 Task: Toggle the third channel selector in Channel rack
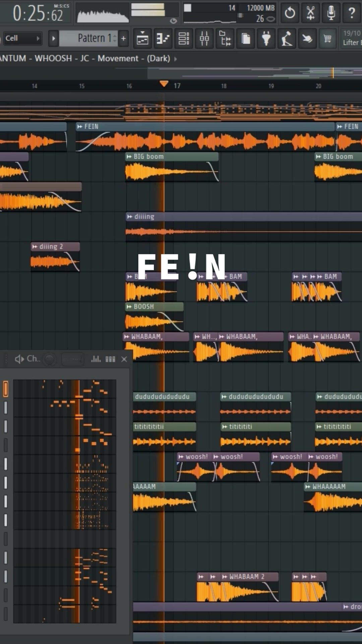pos(6,426)
